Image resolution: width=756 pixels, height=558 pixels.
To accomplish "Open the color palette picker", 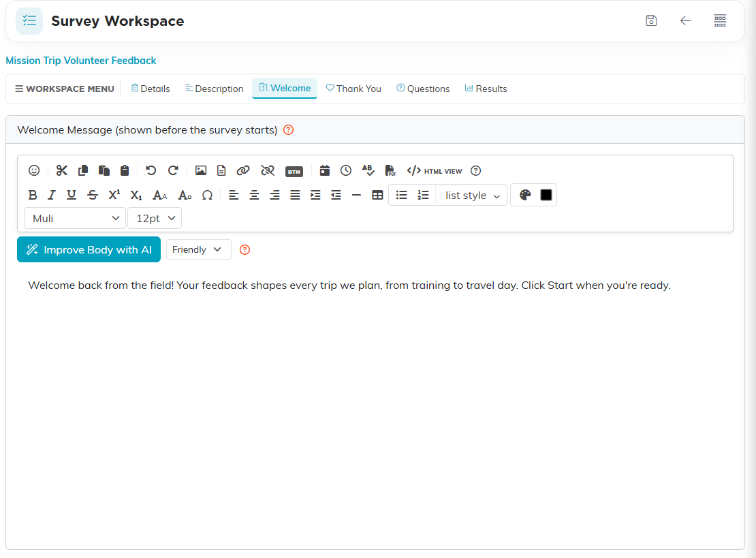I will point(525,195).
